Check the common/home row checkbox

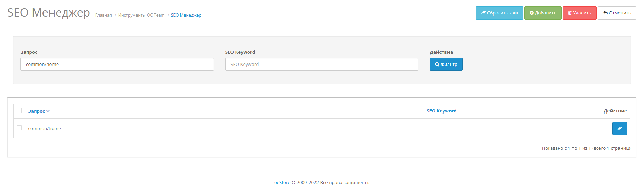coord(19,128)
